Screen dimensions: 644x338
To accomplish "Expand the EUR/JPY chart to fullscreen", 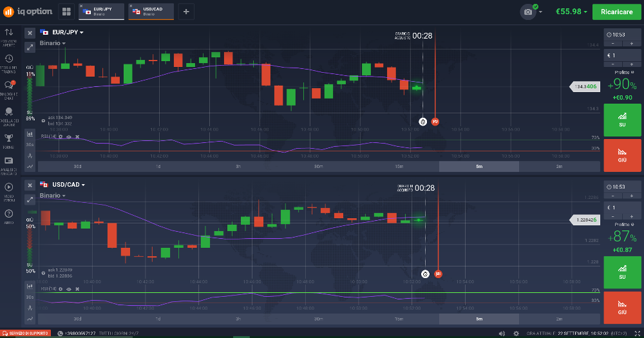I will coord(30,48).
